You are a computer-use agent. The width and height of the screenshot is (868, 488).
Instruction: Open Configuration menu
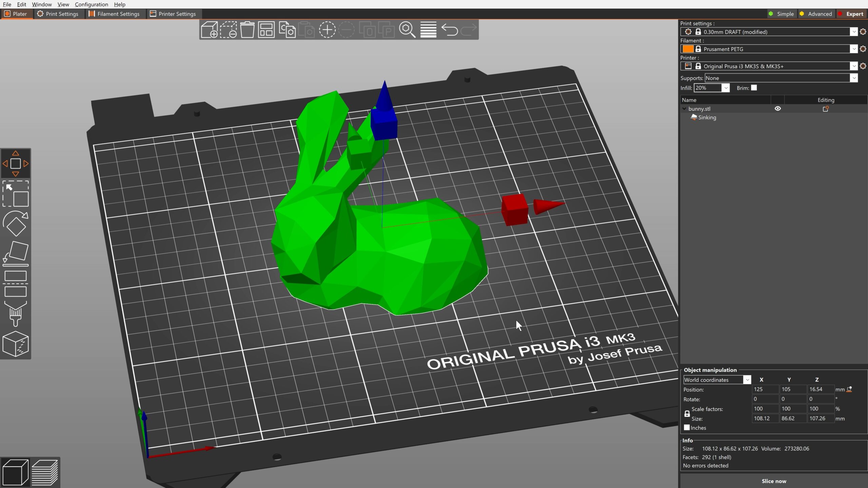pos(91,4)
